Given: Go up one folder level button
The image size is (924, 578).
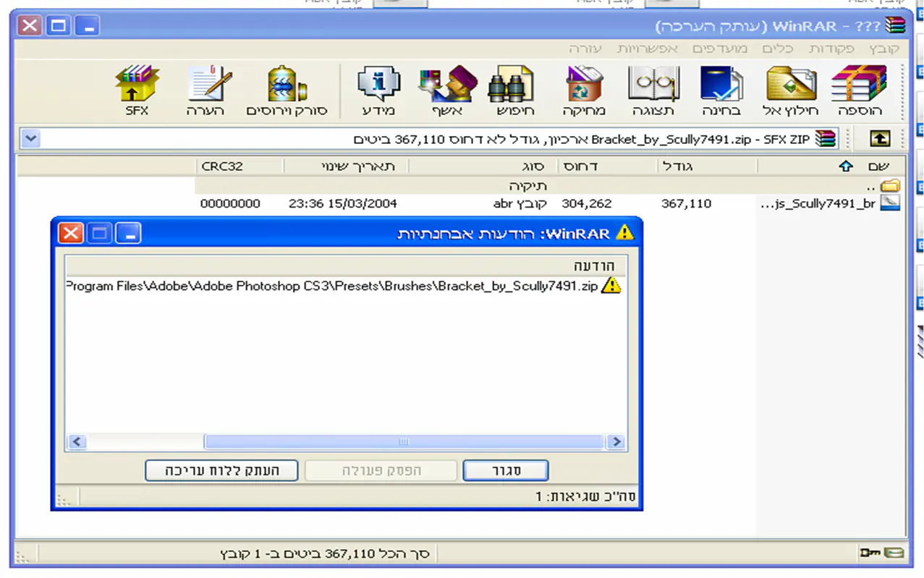Looking at the screenshot, I should (880, 139).
